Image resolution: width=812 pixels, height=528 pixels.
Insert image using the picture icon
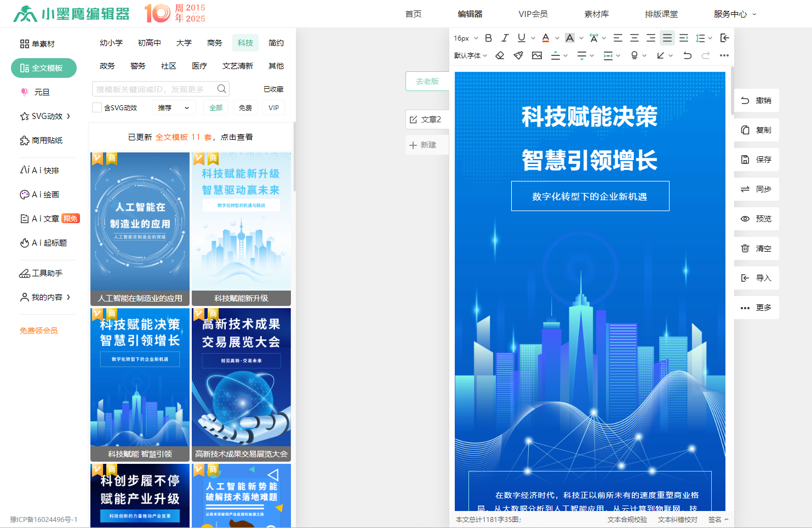537,55
